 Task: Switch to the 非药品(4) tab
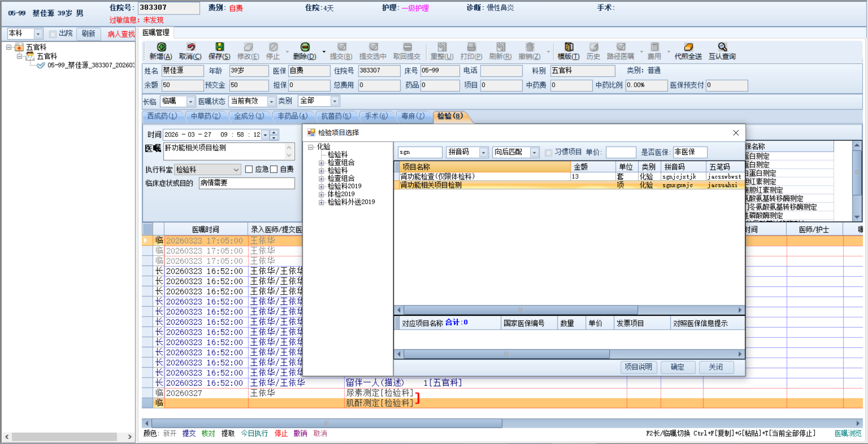tap(292, 117)
